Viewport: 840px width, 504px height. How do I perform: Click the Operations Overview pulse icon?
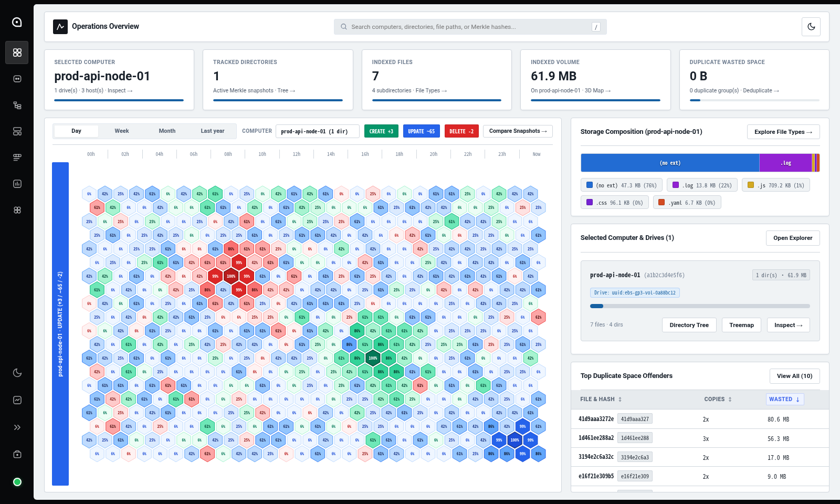(60, 27)
